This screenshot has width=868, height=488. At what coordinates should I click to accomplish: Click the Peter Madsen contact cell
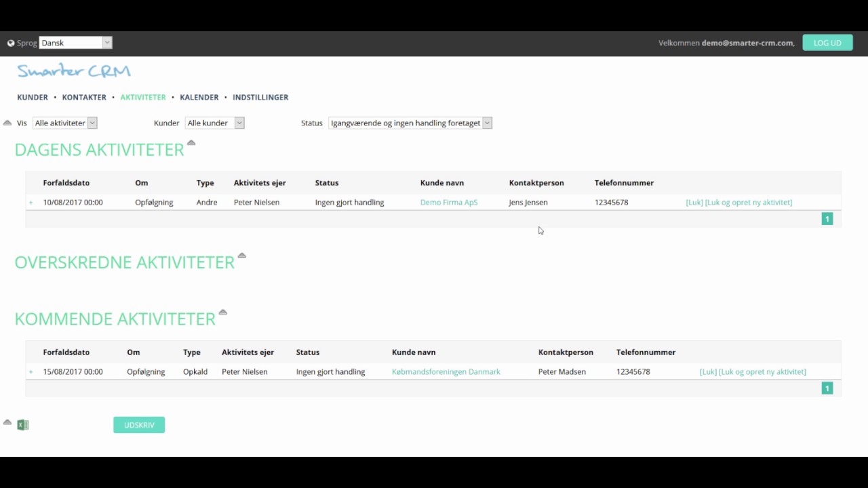[562, 371]
